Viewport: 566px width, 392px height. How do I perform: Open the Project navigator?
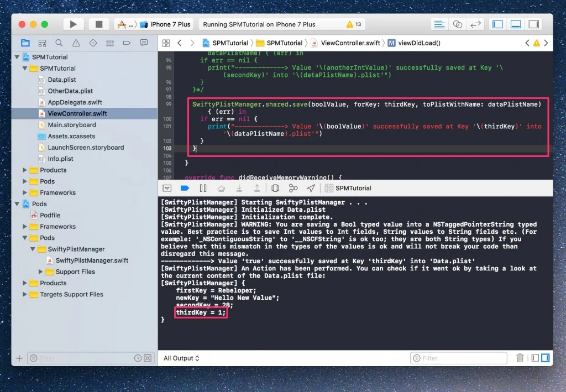click(25, 43)
